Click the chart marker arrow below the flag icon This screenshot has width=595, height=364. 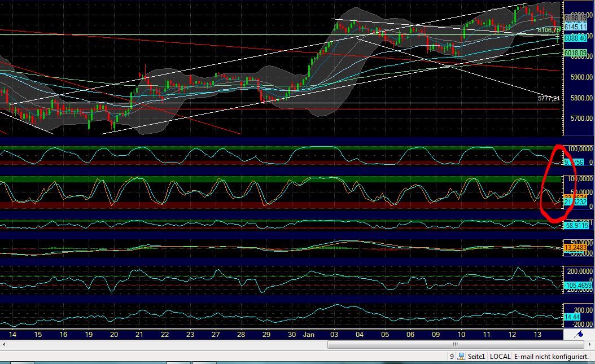589,344
